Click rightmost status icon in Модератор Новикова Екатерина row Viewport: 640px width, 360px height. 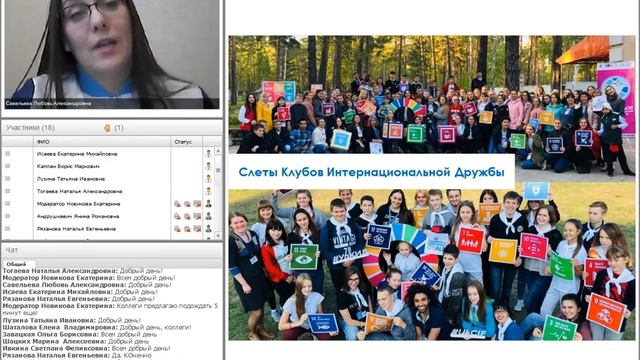[197, 204]
